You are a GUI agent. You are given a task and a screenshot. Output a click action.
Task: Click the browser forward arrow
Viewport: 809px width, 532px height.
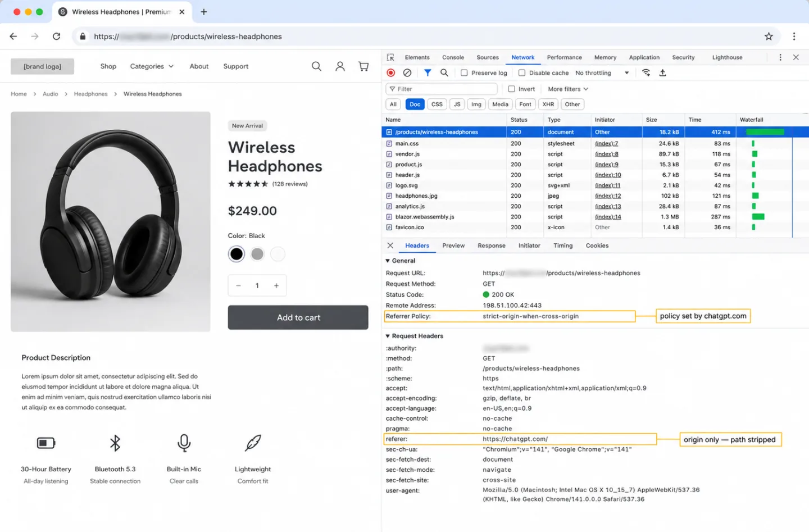(35, 37)
